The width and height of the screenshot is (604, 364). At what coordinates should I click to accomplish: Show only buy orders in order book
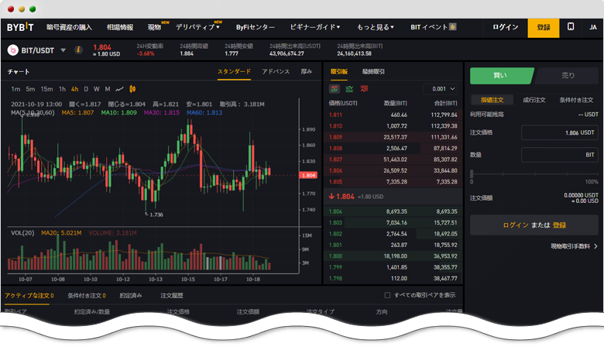349,89
